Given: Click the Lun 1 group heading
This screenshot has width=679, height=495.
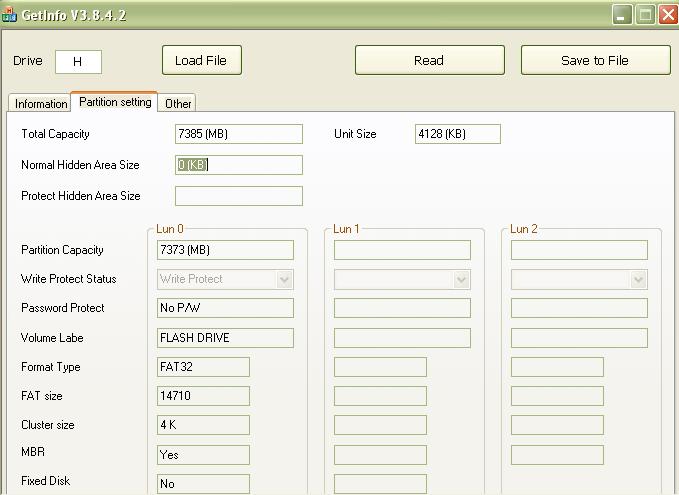Looking at the screenshot, I should coord(346,229).
